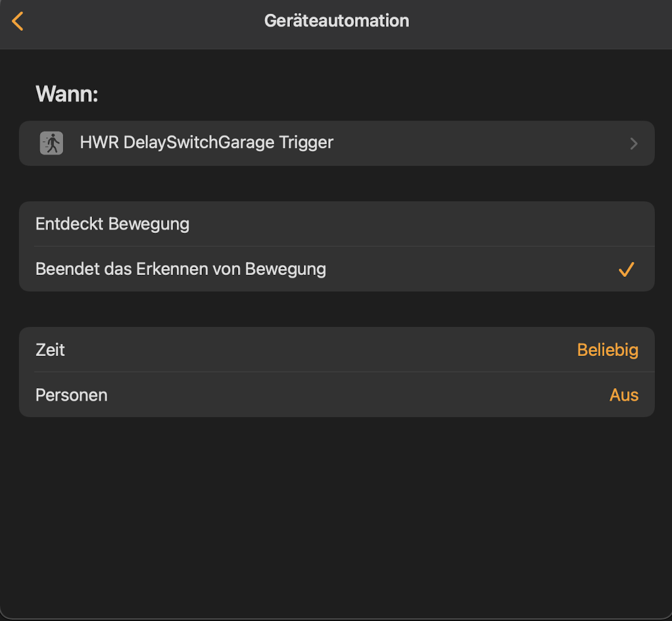The width and height of the screenshot is (672, 621).
Task: Go back using the orange arrow
Action: (18, 21)
